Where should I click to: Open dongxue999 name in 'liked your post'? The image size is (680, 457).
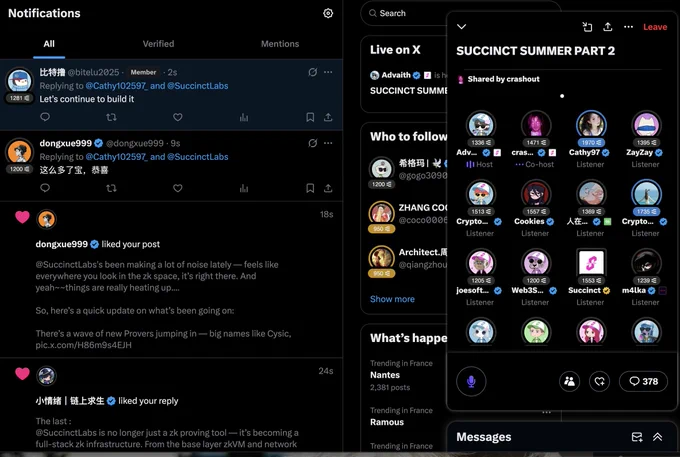62,244
